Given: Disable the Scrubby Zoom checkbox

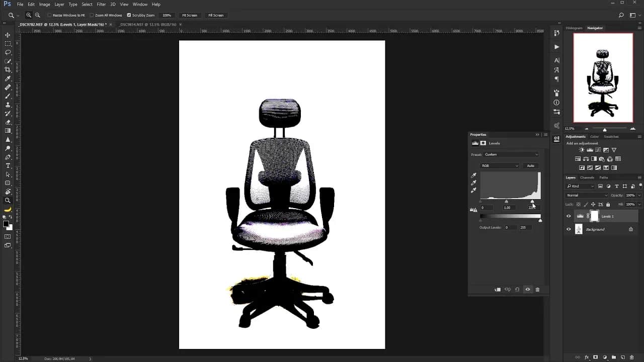Looking at the screenshot, I should (129, 15).
